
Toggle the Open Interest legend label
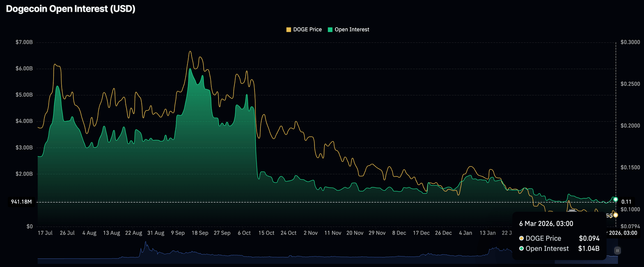(x=351, y=29)
